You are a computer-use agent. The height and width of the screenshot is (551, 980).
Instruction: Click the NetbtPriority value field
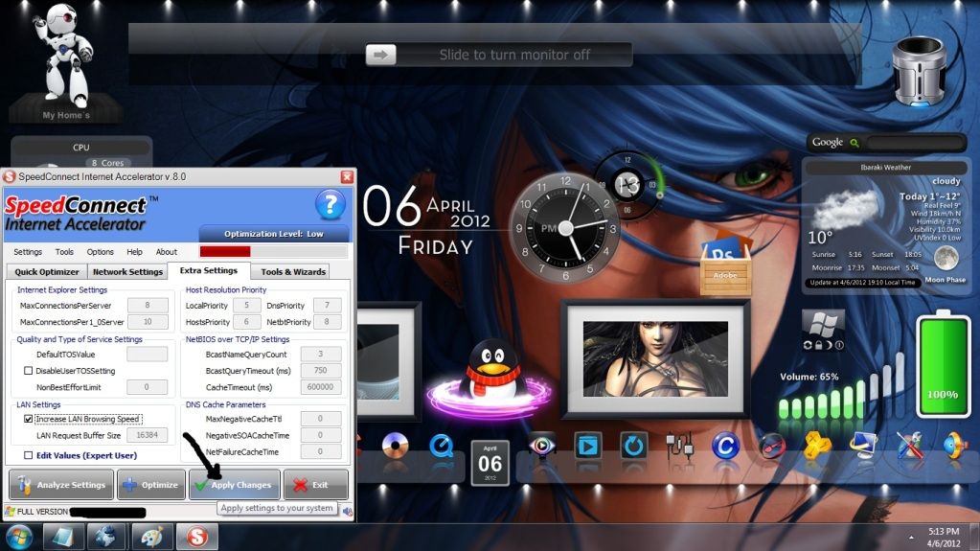[x=327, y=321]
